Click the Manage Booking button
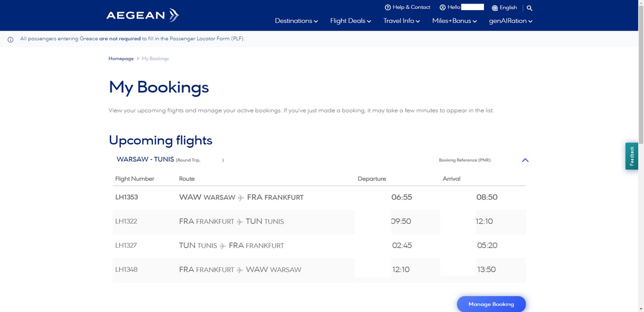644x312 pixels. tap(491, 304)
